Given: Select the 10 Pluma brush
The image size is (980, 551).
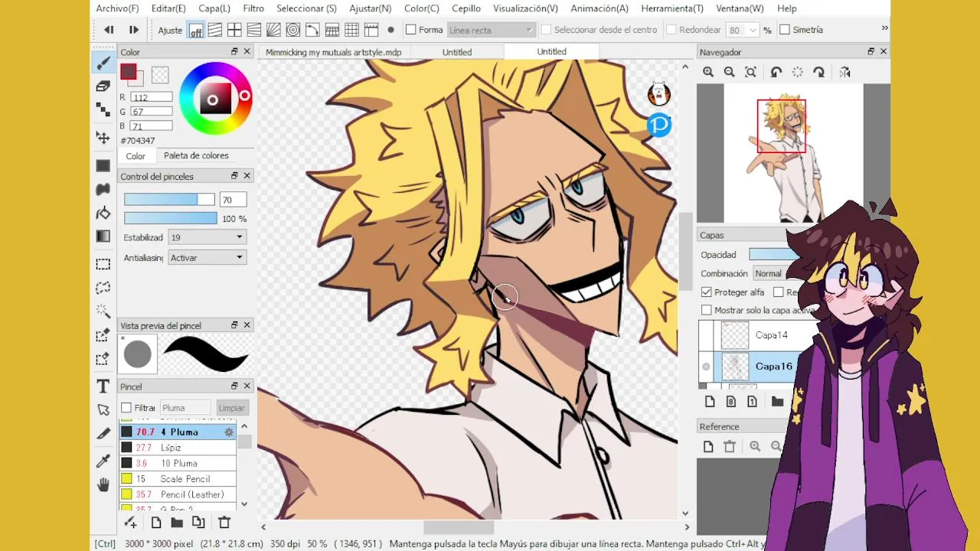Looking at the screenshot, I should pos(178,464).
